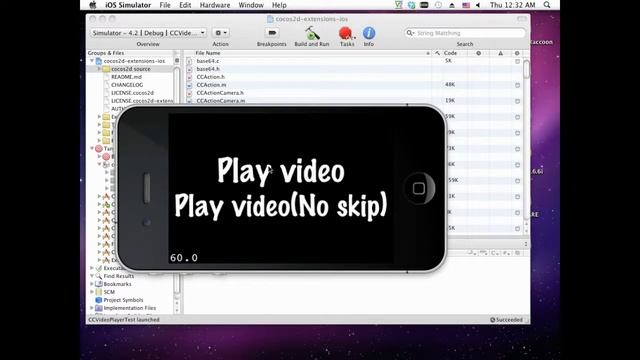Open the Help menu
Screen dimensions: 640x360
(279, 5)
